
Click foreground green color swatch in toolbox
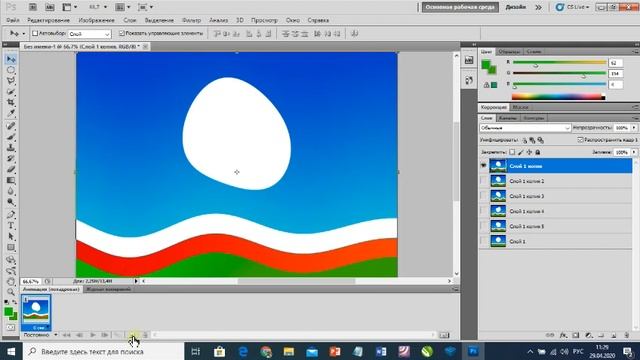click(9, 312)
